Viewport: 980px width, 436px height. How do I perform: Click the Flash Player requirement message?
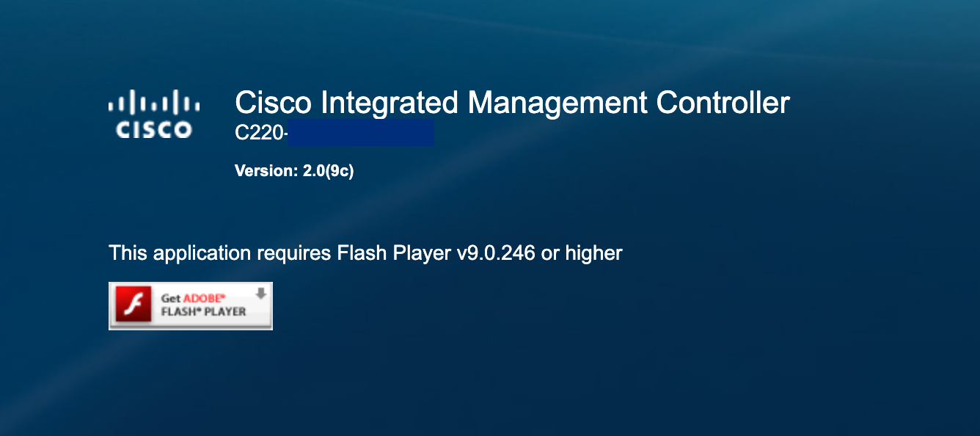pyautogui.click(x=365, y=253)
